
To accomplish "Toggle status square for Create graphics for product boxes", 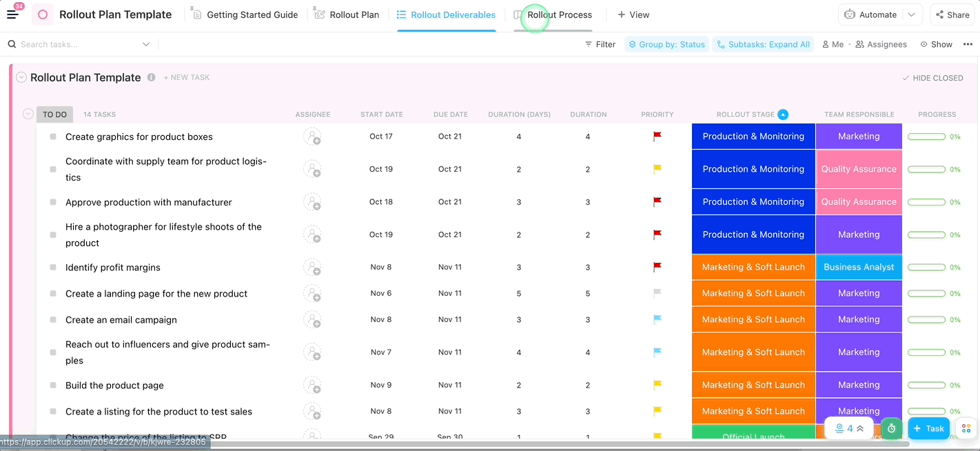I will 53,137.
